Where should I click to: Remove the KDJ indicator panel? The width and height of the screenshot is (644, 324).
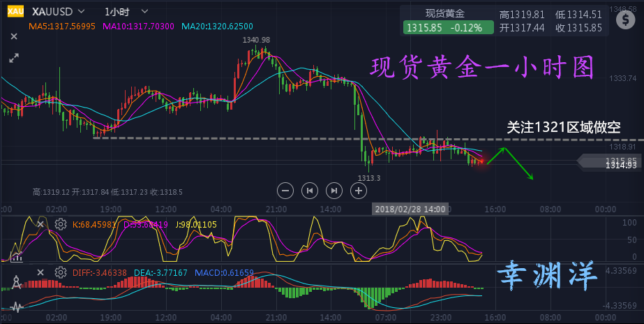40,224
